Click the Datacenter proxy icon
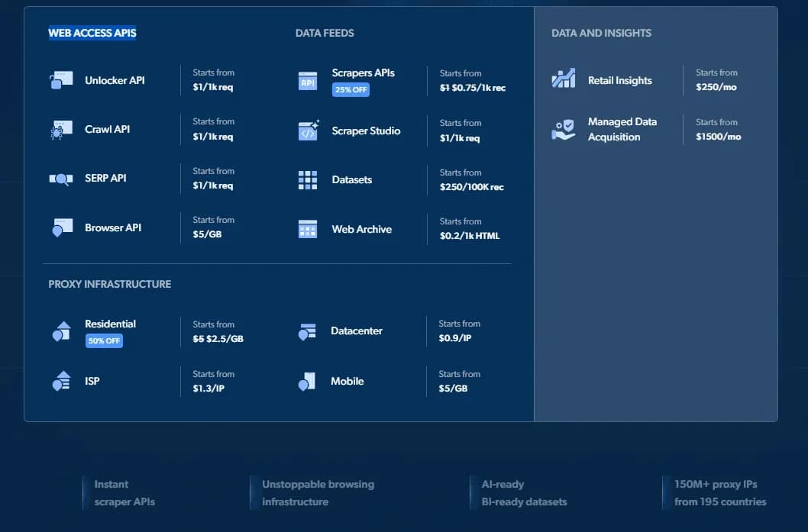Image resolution: width=808 pixels, height=532 pixels. point(307,330)
